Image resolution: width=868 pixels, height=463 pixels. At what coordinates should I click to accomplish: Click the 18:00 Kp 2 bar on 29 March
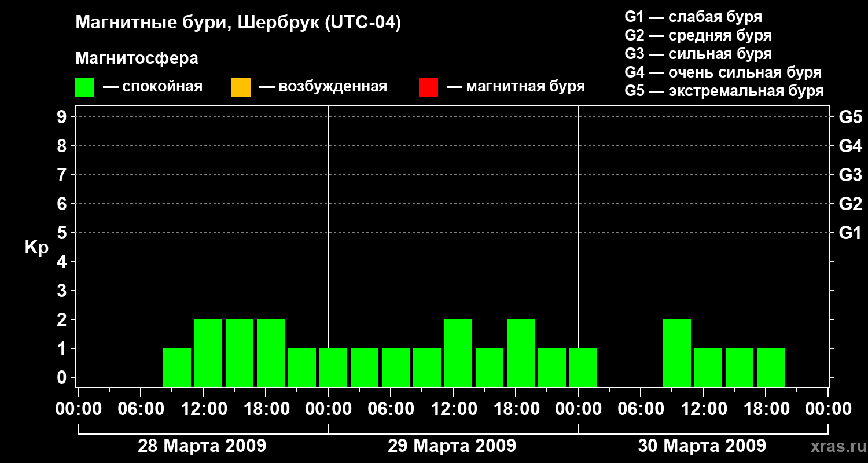click(521, 352)
